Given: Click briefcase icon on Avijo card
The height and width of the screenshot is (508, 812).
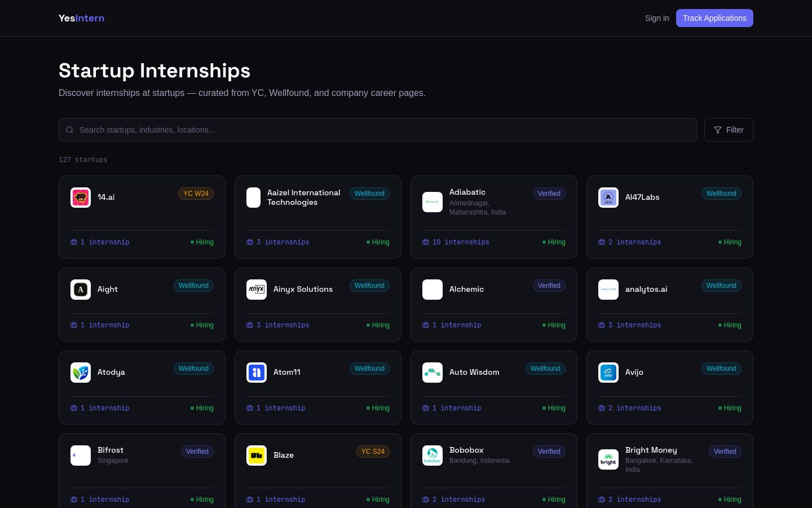Looking at the screenshot, I should pos(602,408).
